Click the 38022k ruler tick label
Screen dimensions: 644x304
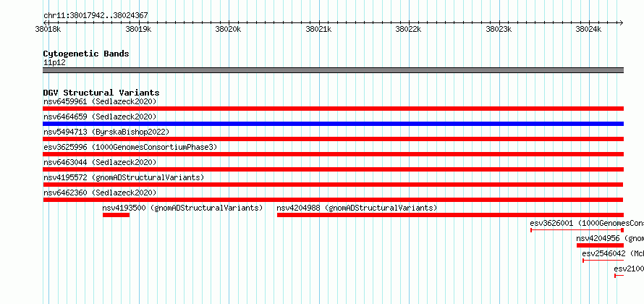tap(409, 29)
